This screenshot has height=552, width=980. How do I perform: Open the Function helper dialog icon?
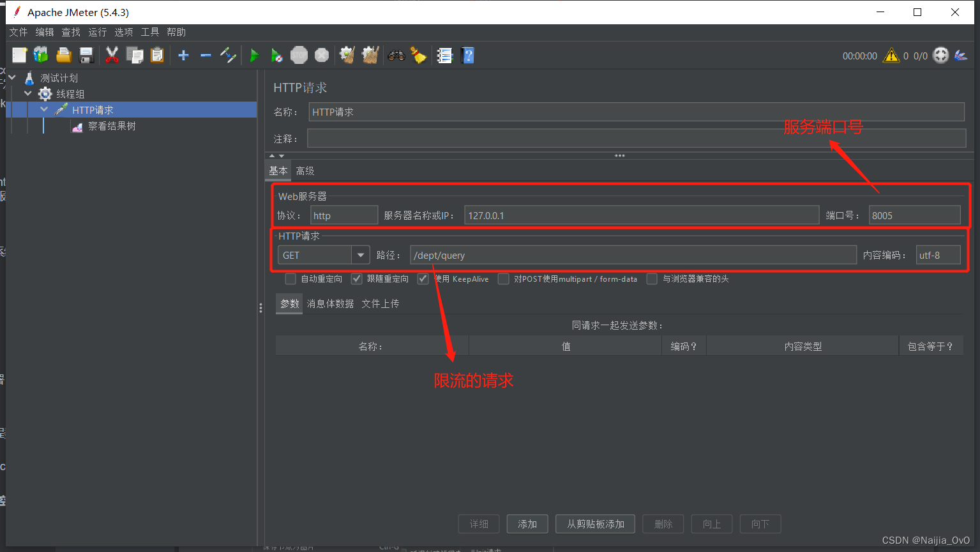(x=445, y=56)
